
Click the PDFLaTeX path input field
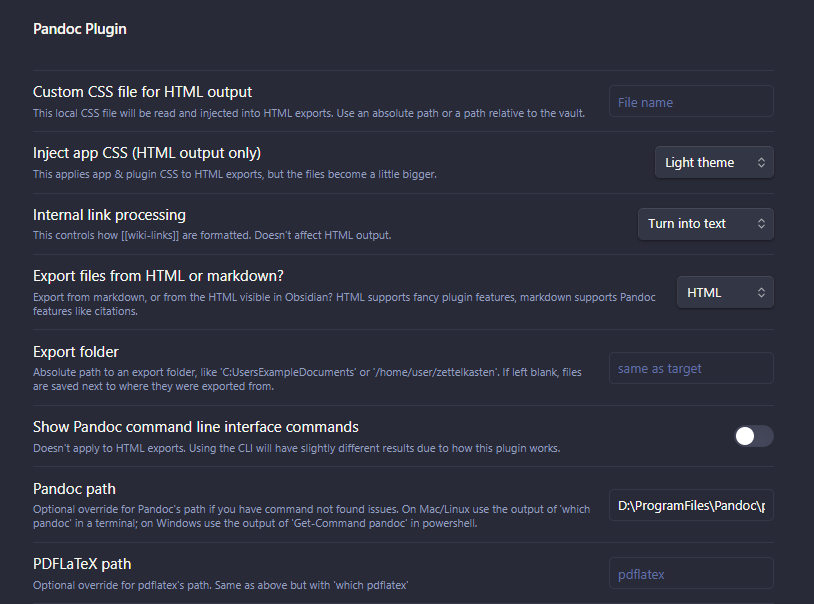pos(691,573)
